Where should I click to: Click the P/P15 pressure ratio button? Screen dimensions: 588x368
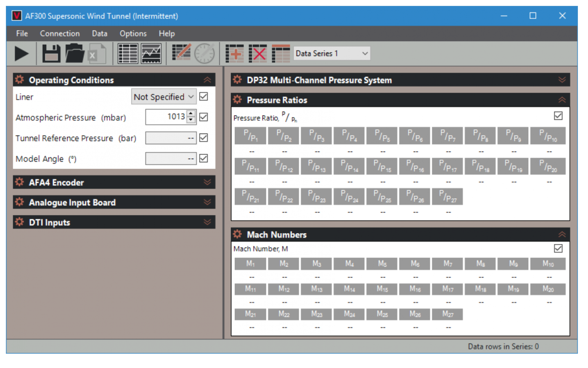[x=382, y=166]
